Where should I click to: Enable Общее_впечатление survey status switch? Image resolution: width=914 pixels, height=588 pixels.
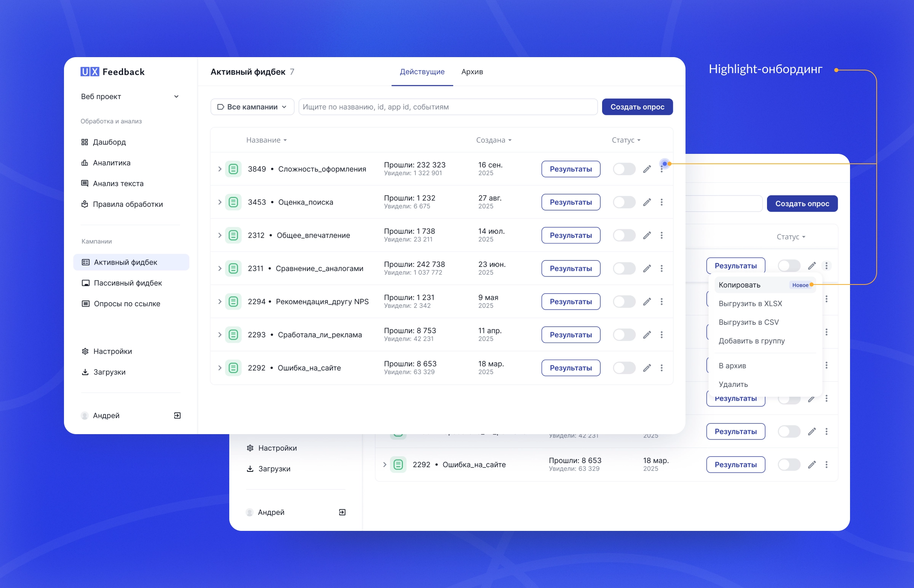624,235
